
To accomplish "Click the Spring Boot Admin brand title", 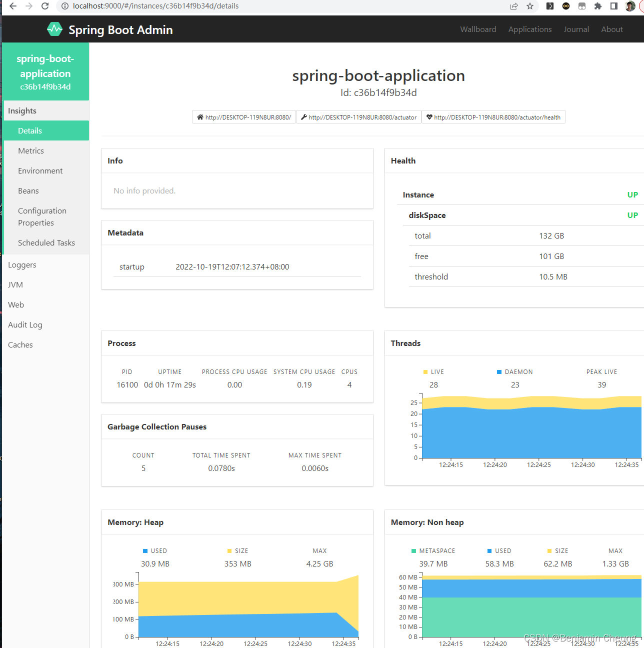I will (x=120, y=29).
